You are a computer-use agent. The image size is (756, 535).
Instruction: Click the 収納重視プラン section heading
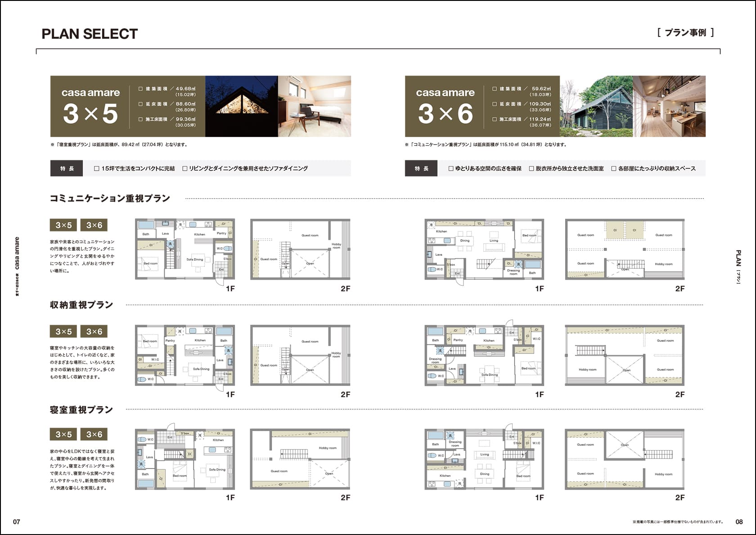click(81, 305)
